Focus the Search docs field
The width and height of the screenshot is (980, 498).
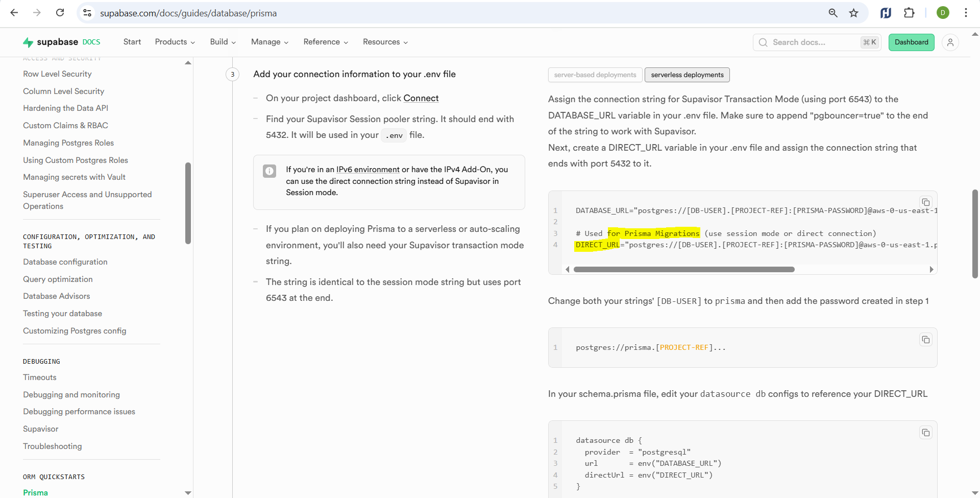(817, 42)
